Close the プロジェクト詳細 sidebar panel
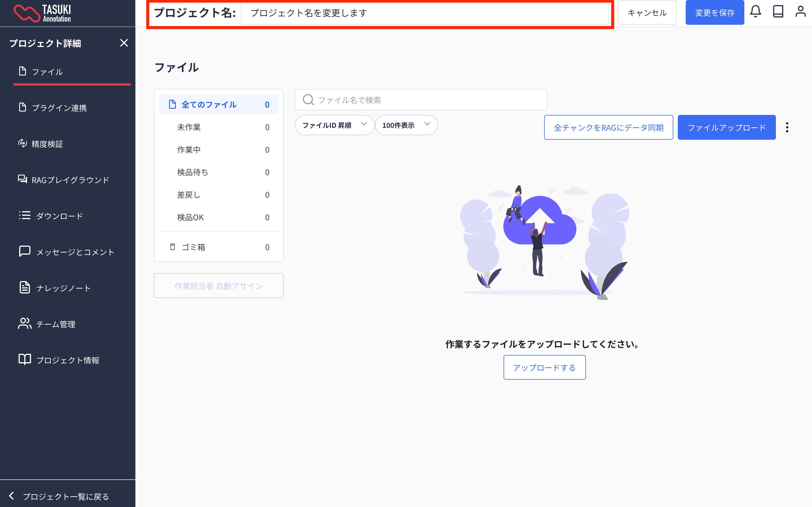812x507 pixels. (124, 43)
